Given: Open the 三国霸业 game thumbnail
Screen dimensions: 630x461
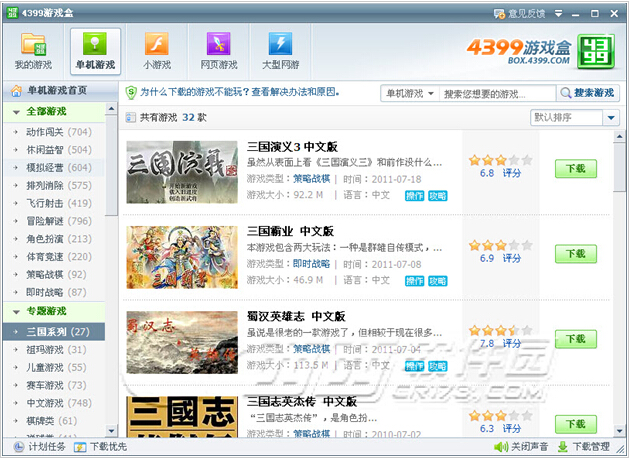Looking at the screenshot, I should pos(182,257).
